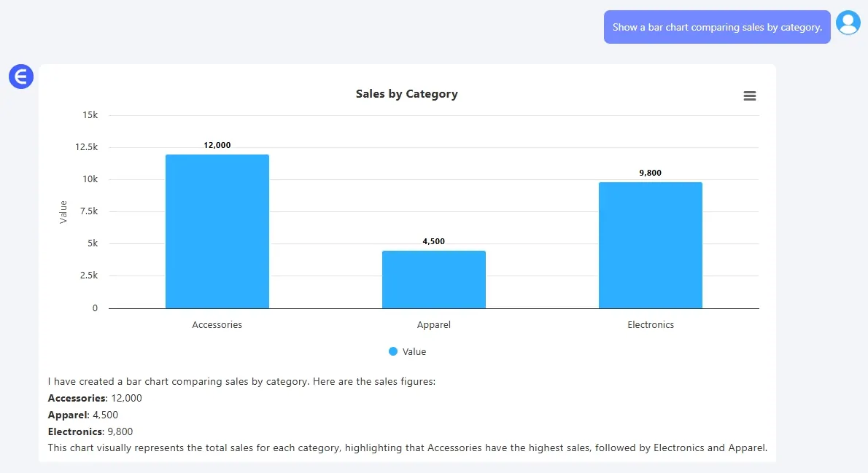Open the chart hamburger context menu
The height and width of the screenshot is (473, 868).
click(749, 96)
